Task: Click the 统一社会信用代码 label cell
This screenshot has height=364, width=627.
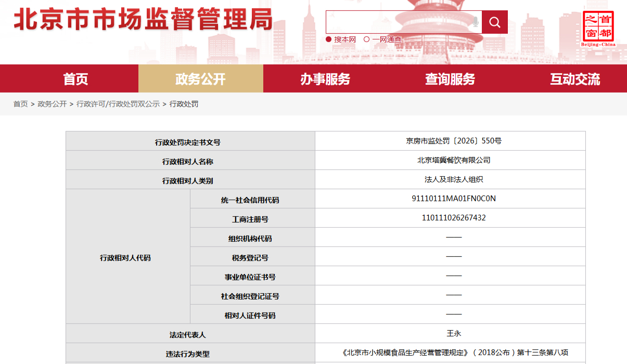Action: pyautogui.click(x=253, y=199)
